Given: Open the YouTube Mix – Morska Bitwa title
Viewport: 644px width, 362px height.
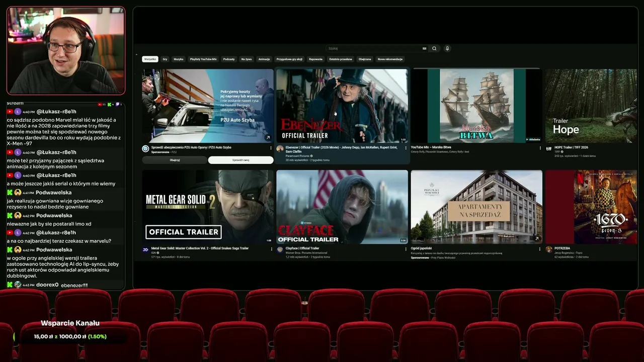Looking at the screenshot, I should (431, 147).
